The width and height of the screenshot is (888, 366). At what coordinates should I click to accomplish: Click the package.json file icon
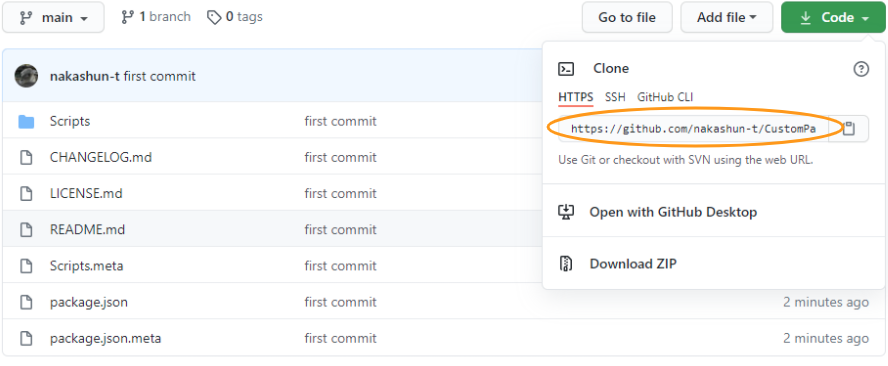tap(26, 303)
